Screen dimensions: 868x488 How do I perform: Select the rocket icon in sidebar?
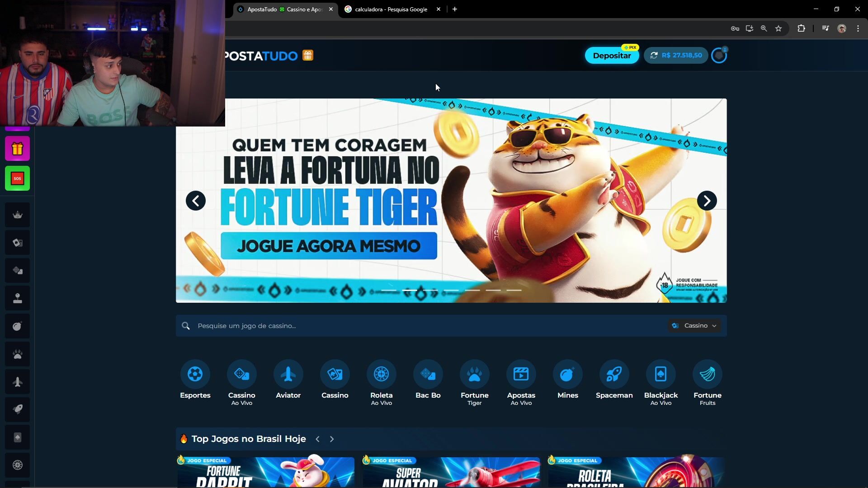point(18,409)
